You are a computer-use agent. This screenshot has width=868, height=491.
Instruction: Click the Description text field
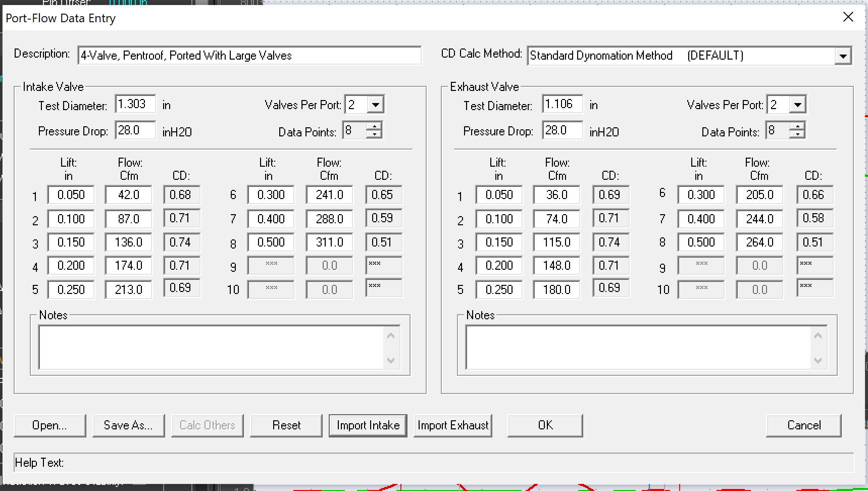pos(249,56)
